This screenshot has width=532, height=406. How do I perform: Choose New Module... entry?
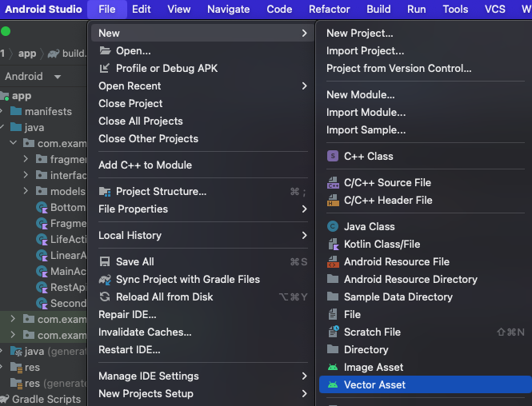(360, 95)
